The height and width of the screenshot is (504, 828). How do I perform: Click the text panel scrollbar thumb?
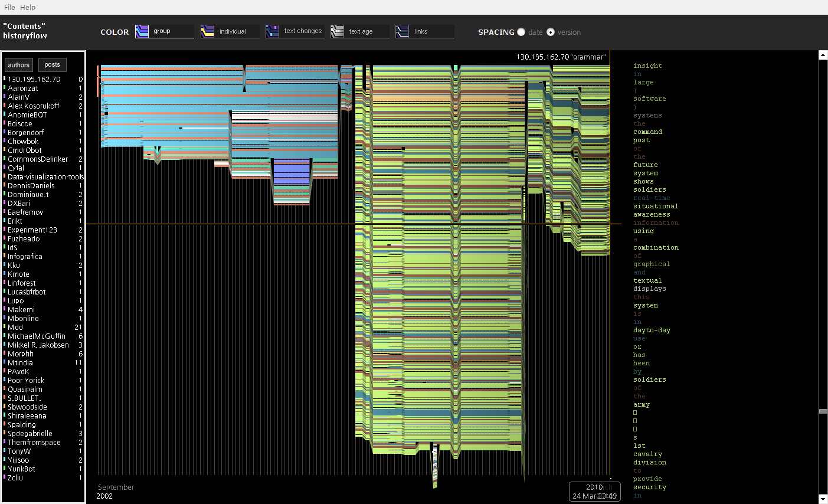[x=823, y=411]
